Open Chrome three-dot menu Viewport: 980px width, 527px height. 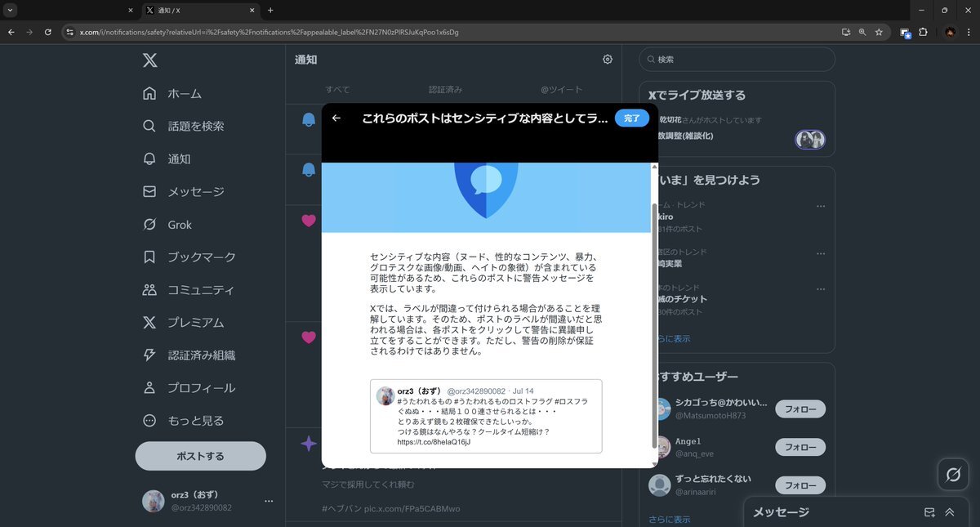(x=969, y=32)
